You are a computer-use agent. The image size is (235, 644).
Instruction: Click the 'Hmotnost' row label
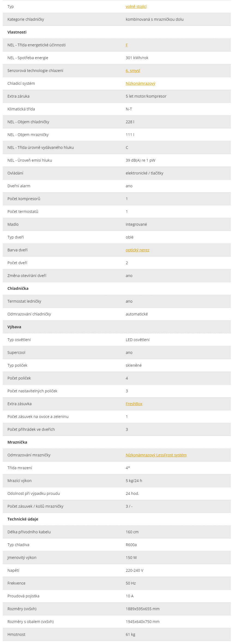click(16, 634)
